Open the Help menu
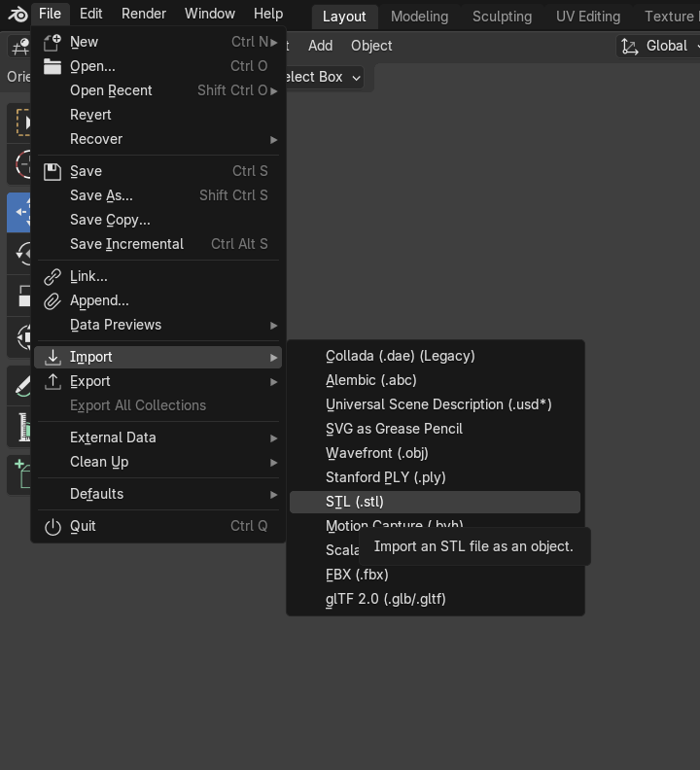 coord(268,14)
